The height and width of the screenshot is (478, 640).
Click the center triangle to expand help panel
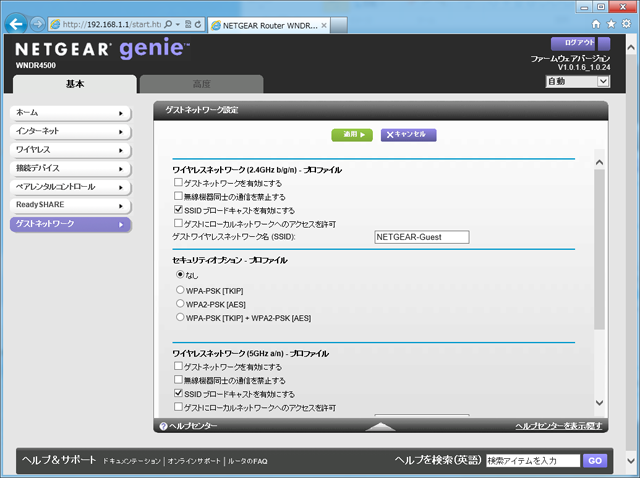click(x=380, y=427)
